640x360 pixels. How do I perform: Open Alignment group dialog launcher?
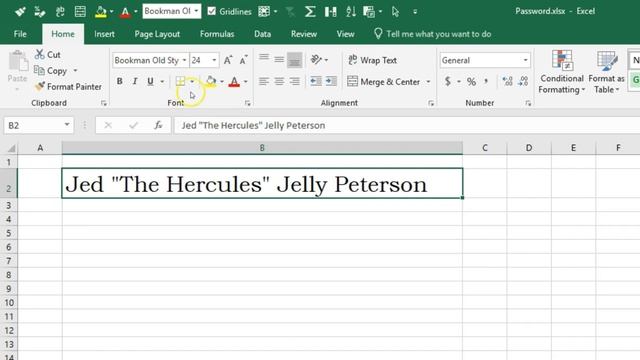click(x=431, y=103)
